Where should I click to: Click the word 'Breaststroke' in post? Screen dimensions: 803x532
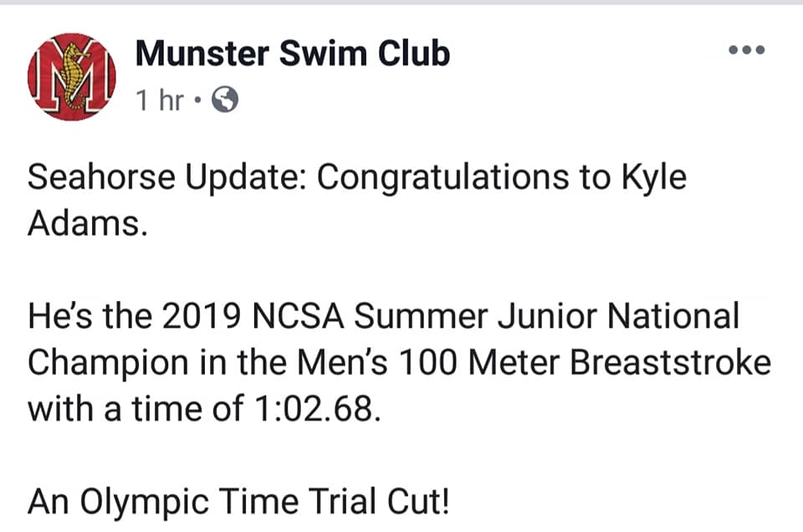pos(670,362)
